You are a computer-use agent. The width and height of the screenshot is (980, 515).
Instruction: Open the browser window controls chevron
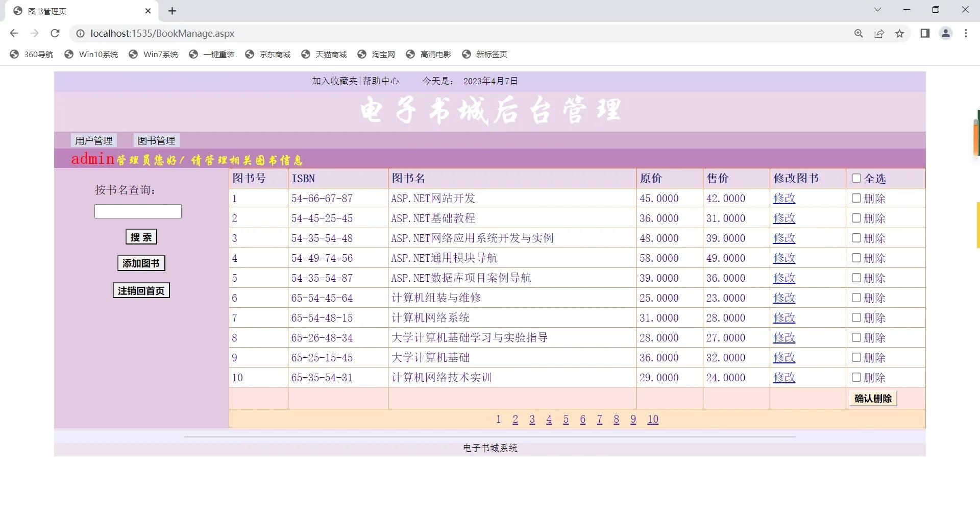coord(877,9)
